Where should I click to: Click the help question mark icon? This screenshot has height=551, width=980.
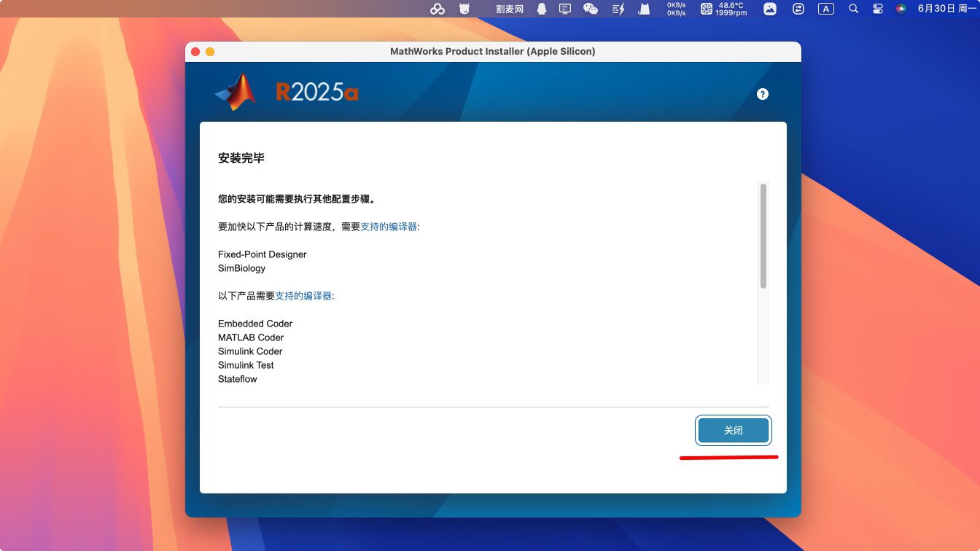pos(763,94)
